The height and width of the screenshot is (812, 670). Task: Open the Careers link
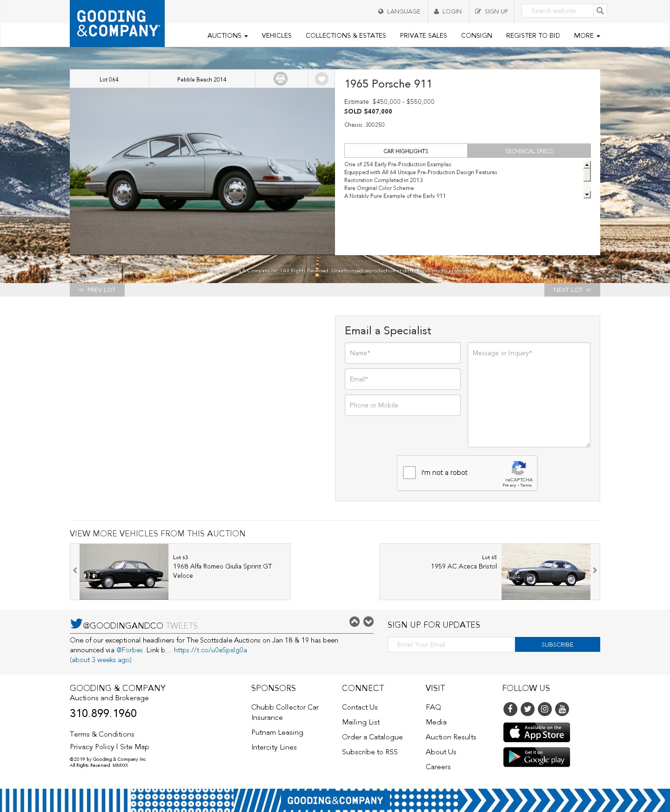[438, 767]
